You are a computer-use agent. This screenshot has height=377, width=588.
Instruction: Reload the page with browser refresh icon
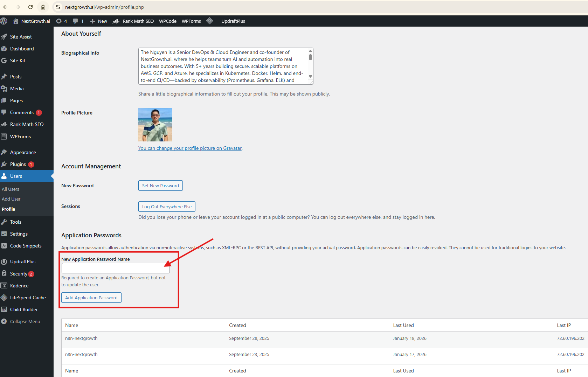pos(30,7)
